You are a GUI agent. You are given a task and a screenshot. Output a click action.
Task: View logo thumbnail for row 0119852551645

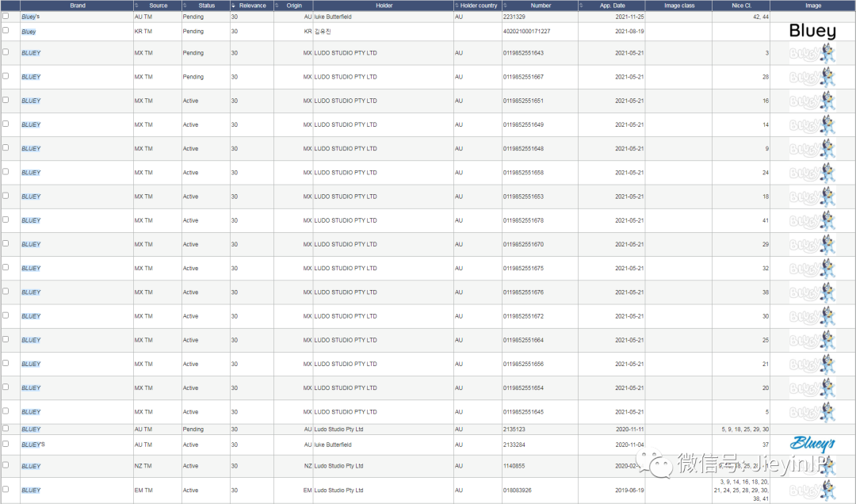click(x=812, y=412)
